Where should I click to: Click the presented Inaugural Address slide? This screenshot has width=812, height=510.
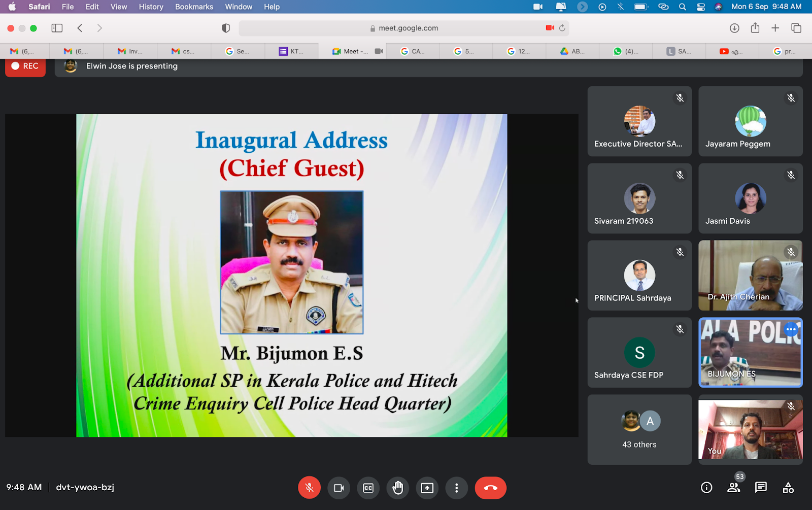coord(292,275)
